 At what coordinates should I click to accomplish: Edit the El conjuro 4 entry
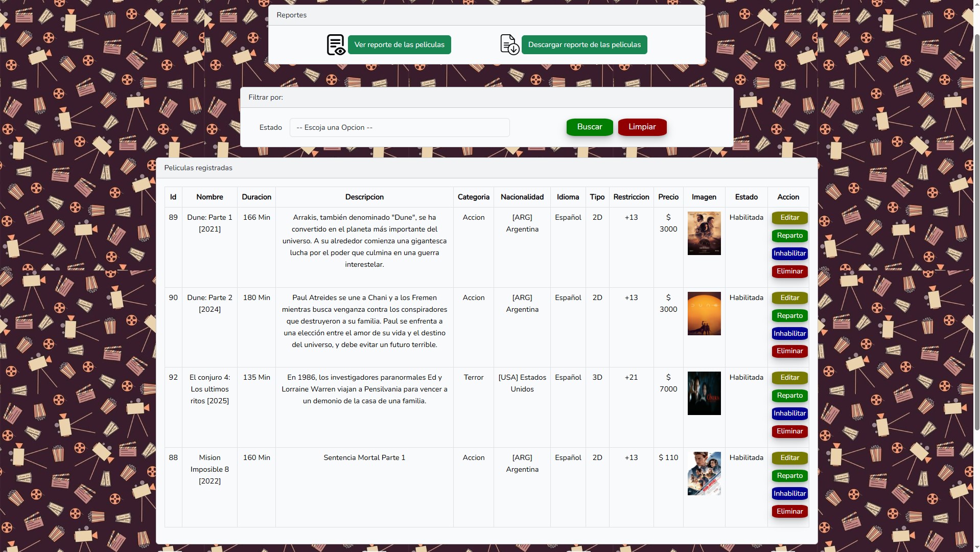789,378
